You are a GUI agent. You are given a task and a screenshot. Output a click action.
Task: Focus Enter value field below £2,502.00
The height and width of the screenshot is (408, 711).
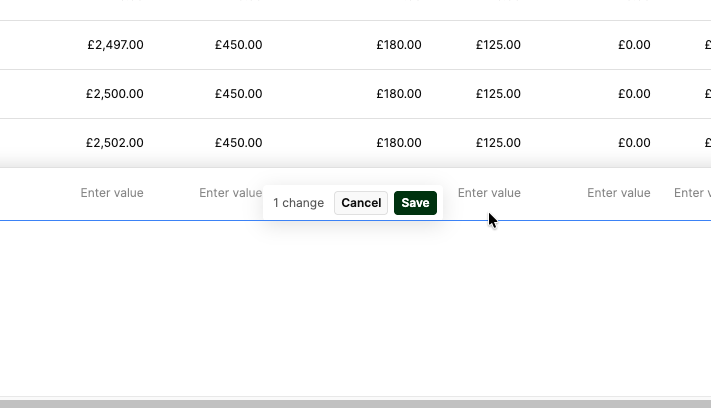[x=112, y=193]
